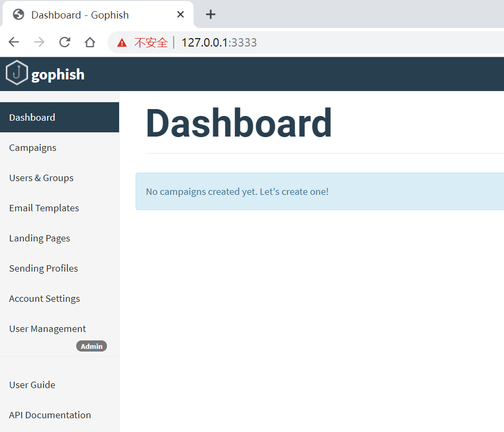Click the address bar showing 127.0.0.1:3333
Viewport: 504px width, 432px height.
coord(305,42)
